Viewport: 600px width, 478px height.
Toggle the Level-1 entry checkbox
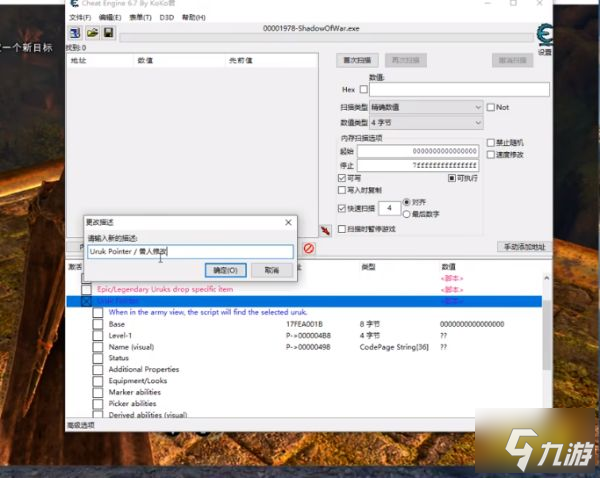(98, 336)
